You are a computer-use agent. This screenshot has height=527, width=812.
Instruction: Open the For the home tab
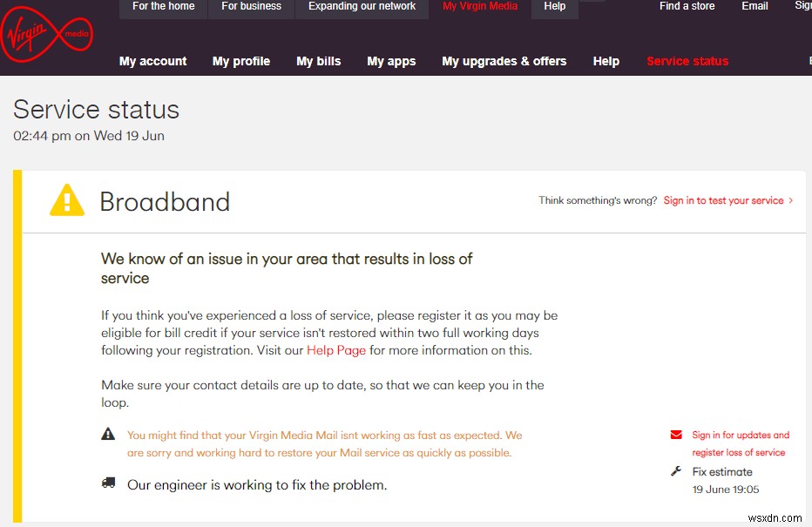pyautogui.click(x=163, y=6)
